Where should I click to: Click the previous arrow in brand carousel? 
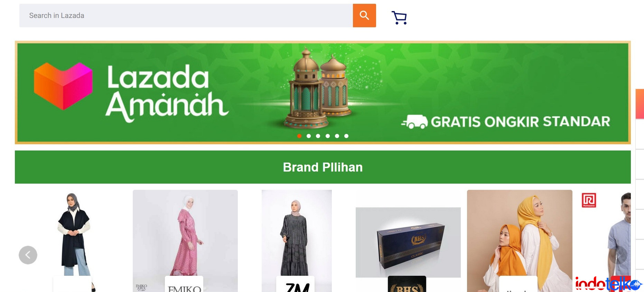tap(28, 255)
